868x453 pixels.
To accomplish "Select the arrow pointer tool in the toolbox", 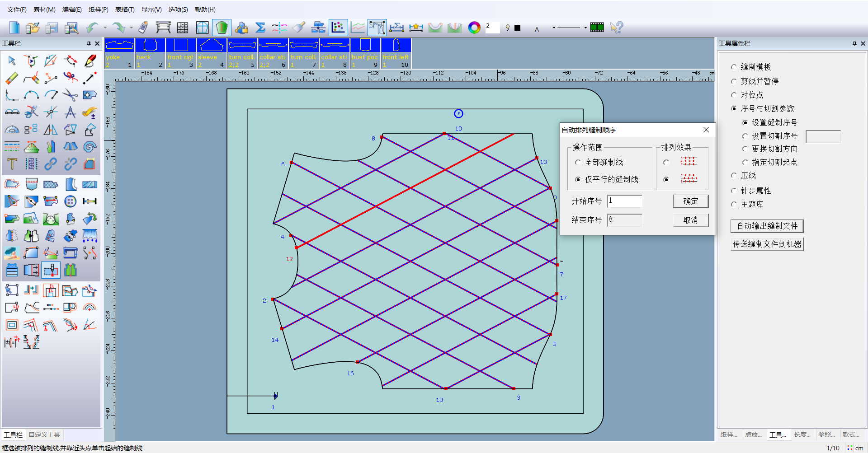I will 12,61.
